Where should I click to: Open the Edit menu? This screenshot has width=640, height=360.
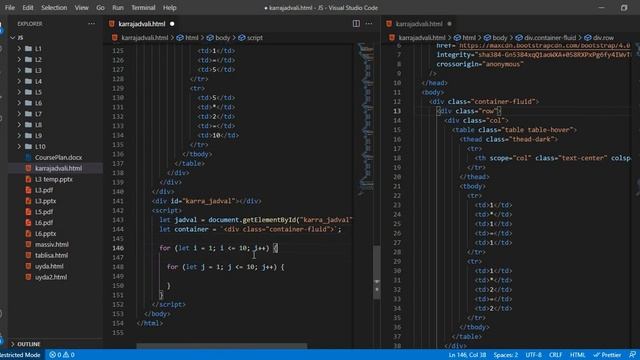[x=28, y=8]
